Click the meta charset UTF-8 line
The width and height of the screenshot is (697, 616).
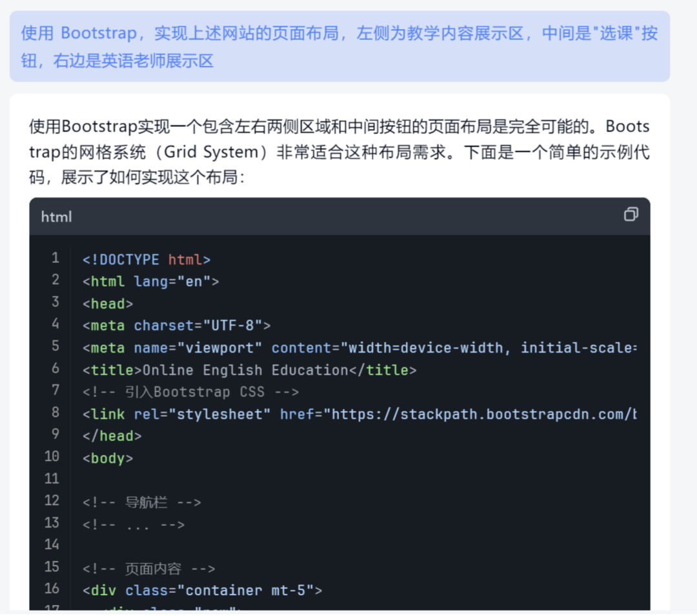pos(176,325)
